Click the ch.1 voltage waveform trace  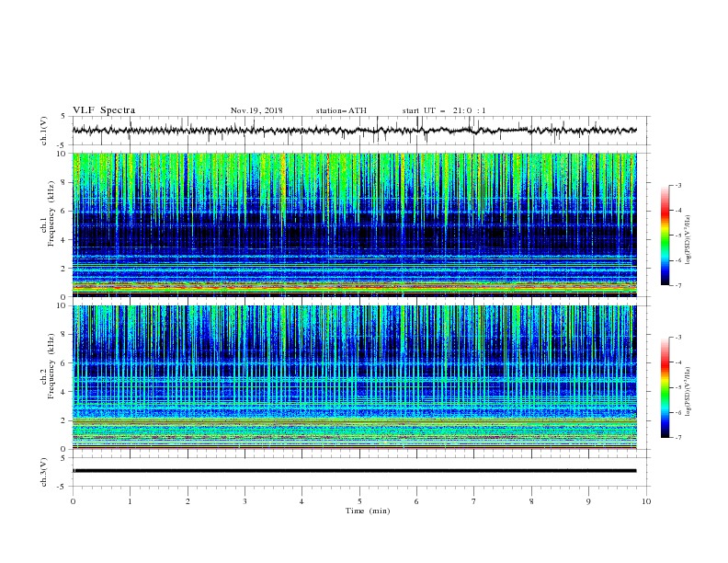point(354,131)
